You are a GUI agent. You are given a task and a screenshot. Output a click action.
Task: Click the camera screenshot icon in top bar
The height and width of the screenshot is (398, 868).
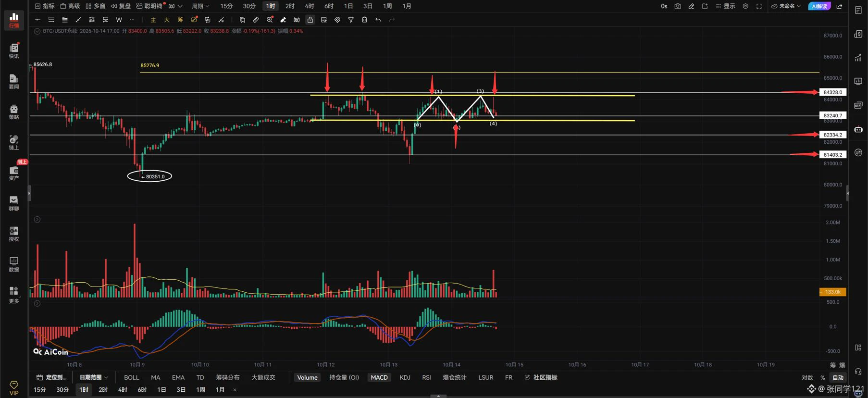coord(678,6)
